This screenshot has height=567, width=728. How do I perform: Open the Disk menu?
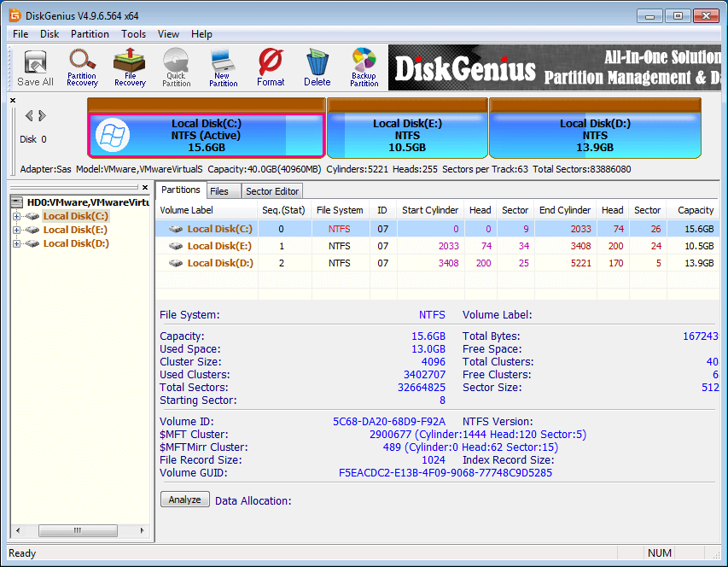click(50, 34)
